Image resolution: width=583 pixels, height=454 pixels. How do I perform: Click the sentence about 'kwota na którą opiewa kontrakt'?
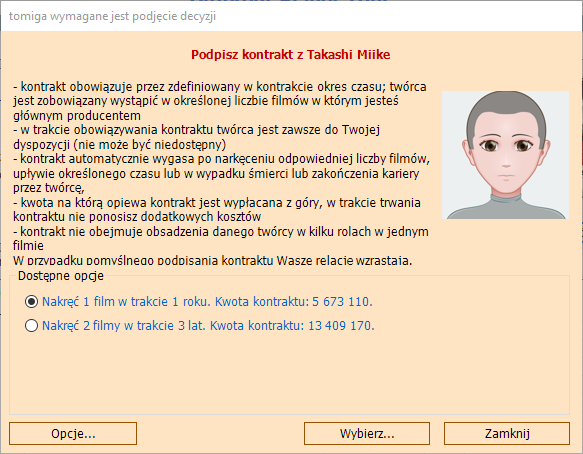pyautogui.click(x=217, y=209)
